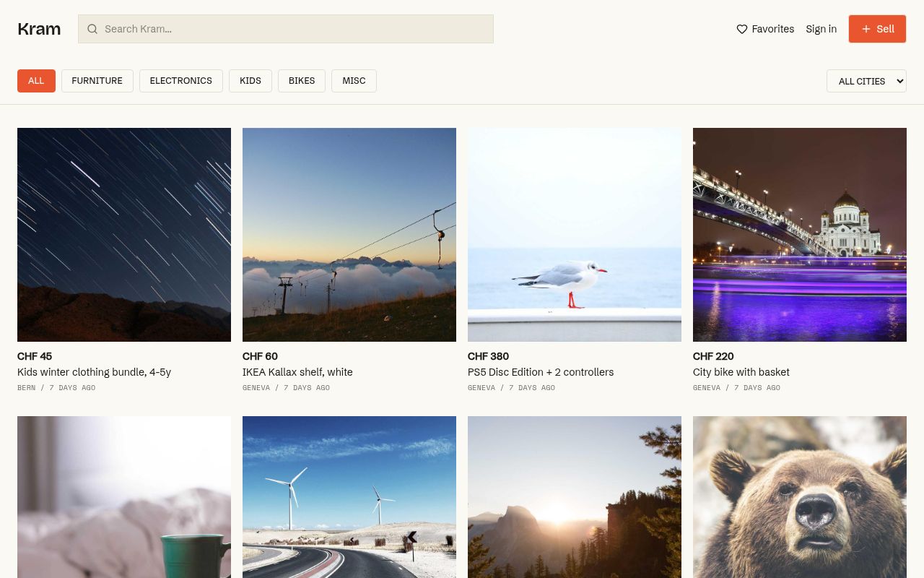Click the price 'CHF 380'
Viewport: 924px width, 578px height.
tap(488, 356)
